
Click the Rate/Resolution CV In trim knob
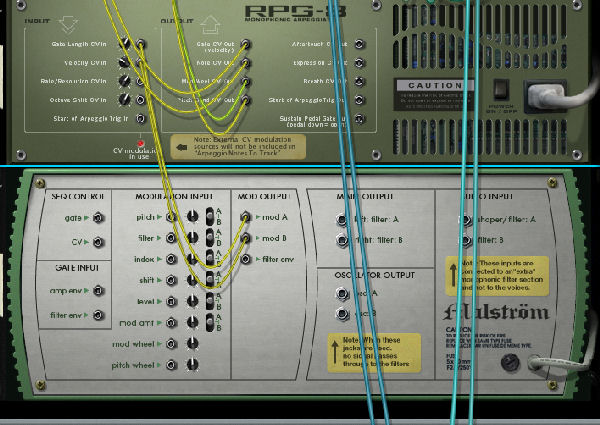pyautogui.click(x=124, y=80)
